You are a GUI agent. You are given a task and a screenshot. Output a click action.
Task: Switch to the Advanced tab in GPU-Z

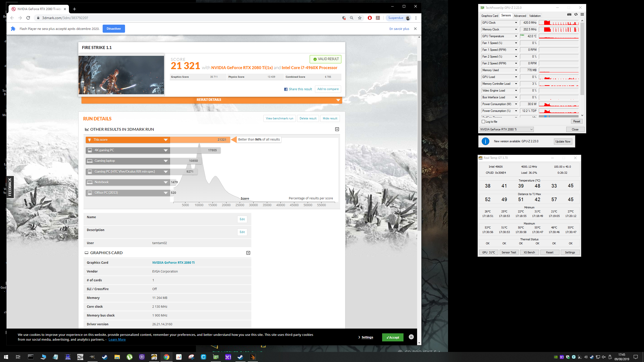520,16
